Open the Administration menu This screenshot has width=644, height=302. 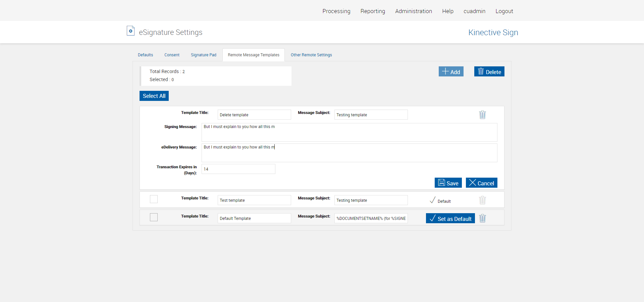pyautogui.click(x=413, y=11)
